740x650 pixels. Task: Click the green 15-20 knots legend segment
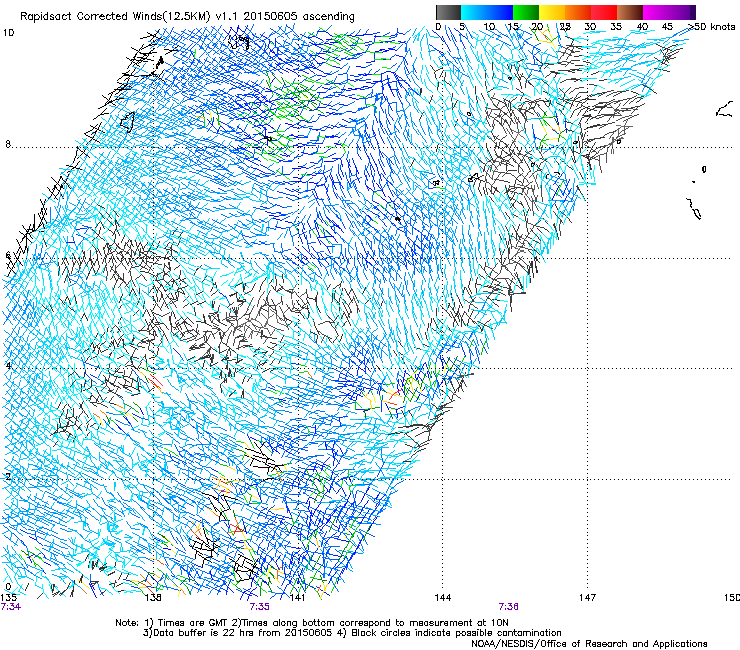(x=526, y=12)
